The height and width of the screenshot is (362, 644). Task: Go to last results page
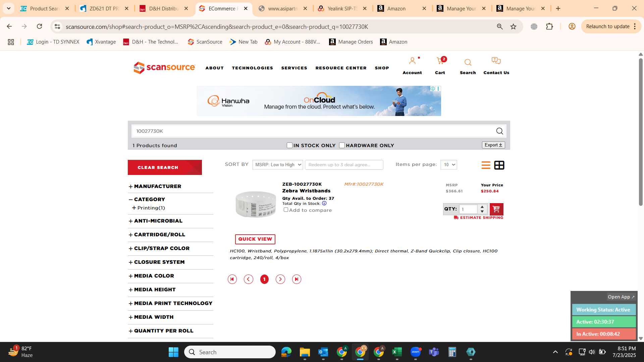pos(297,279)
